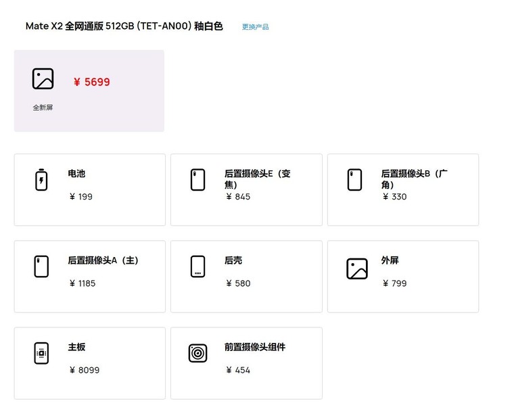Image resolution: width=514 pixels, height=420 pixels.
Task: Click the battery icon for 电池
Action: pyautogui.click(x=41, y=180)
